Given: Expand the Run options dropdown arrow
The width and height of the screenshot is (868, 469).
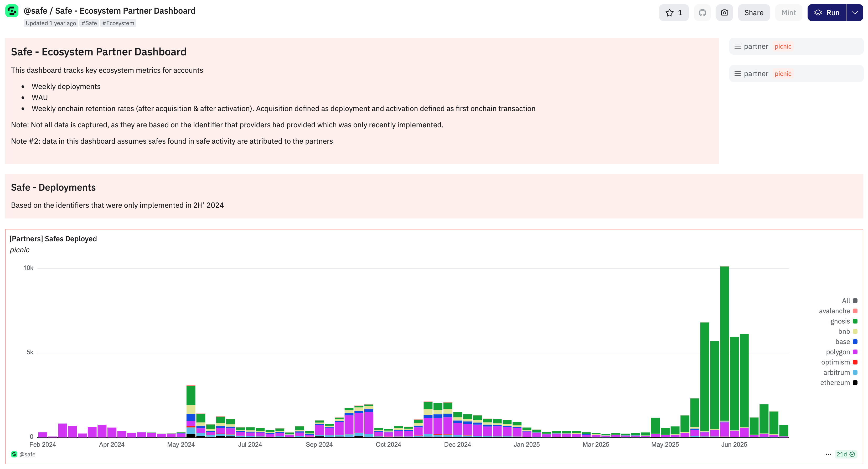Looking at the screenshot, I should 855,13.
